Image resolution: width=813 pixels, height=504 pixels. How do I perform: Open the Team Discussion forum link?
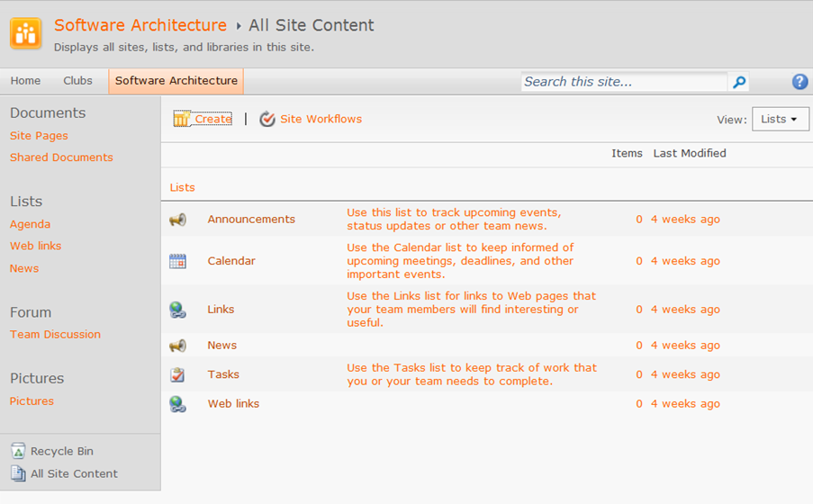(55, 335)
